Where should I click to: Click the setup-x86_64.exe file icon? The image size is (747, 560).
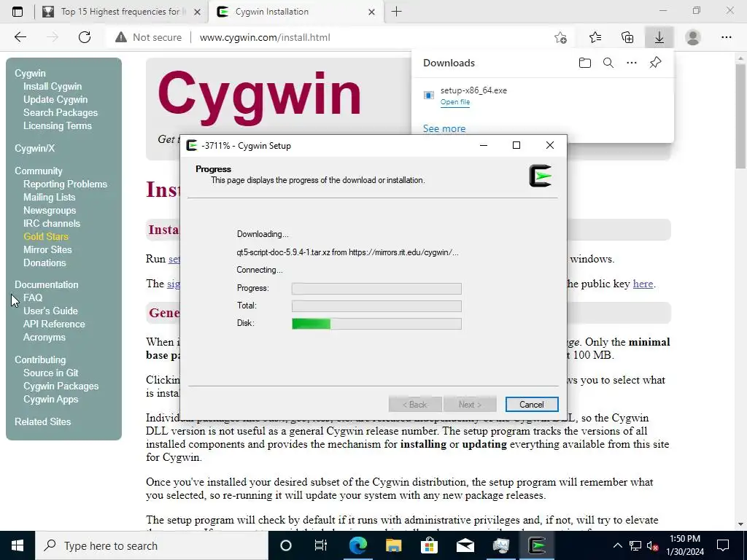[429, 96]
